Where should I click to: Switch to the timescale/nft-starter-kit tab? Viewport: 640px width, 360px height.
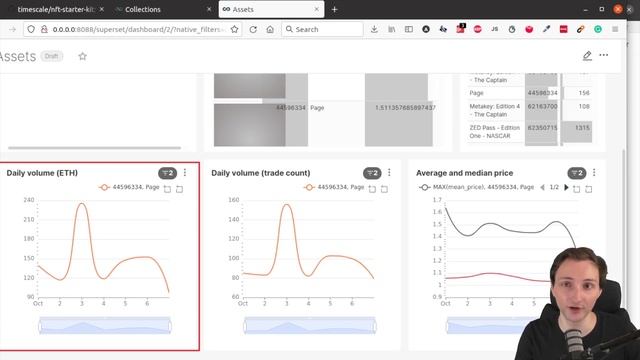coord(55,9)
